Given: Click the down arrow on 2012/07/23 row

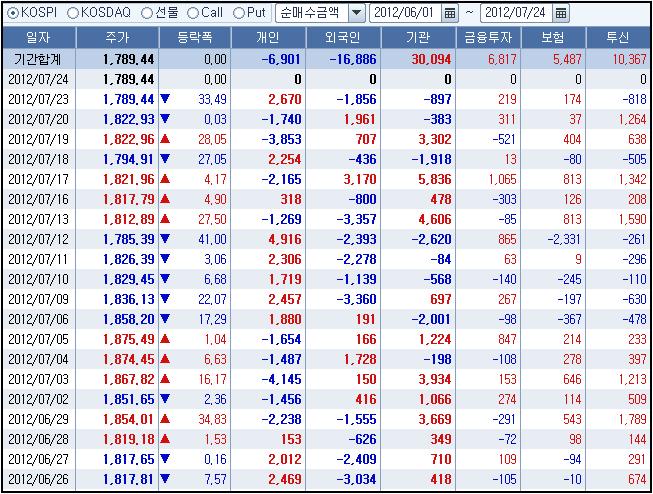Looking at the screenshot, I should tap(165, 99).
